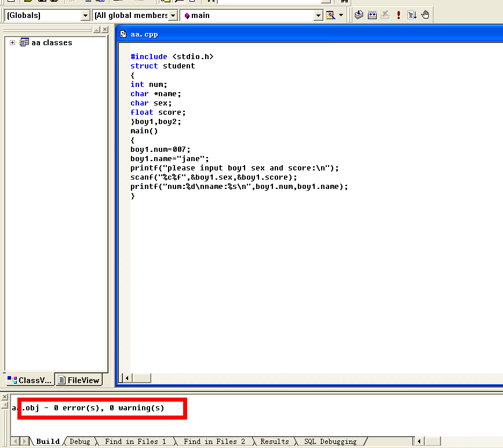503x448 pixels.
Task: Click the char *name; declaration
Action: (156, 94)
